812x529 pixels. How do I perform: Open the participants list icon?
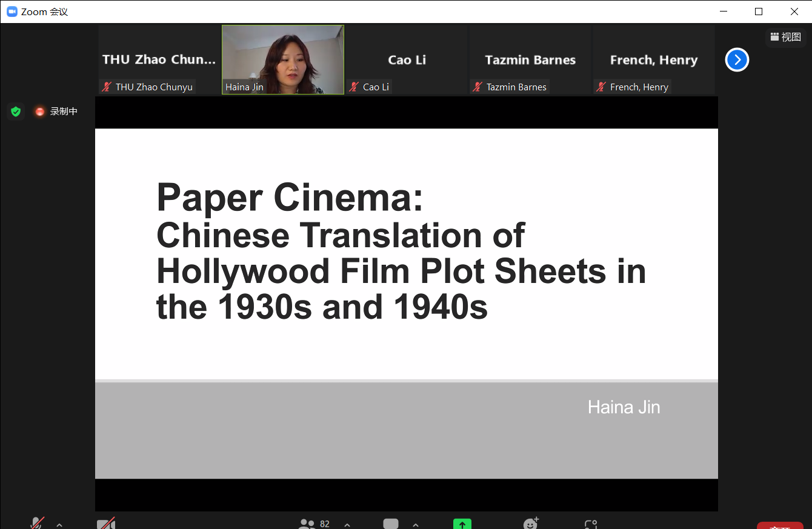coord(308,524)
